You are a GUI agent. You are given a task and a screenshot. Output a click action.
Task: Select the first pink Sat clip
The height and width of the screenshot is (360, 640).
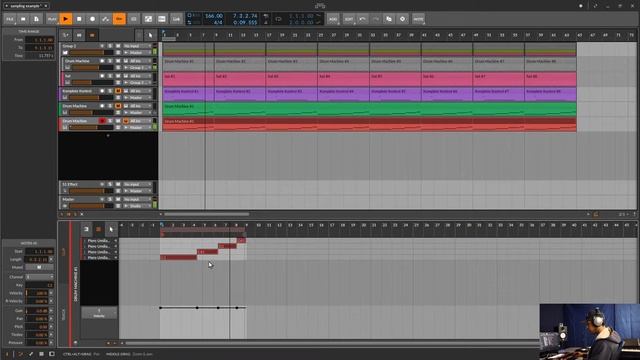(188, 79)
